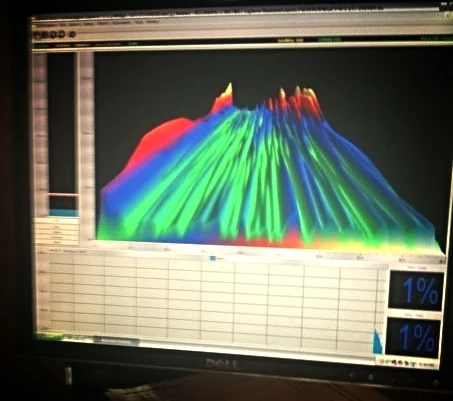Click the teal fill in the left level meter
This screenshot has width=453, height=401.
pyautogui.click(x=64, y=213)
